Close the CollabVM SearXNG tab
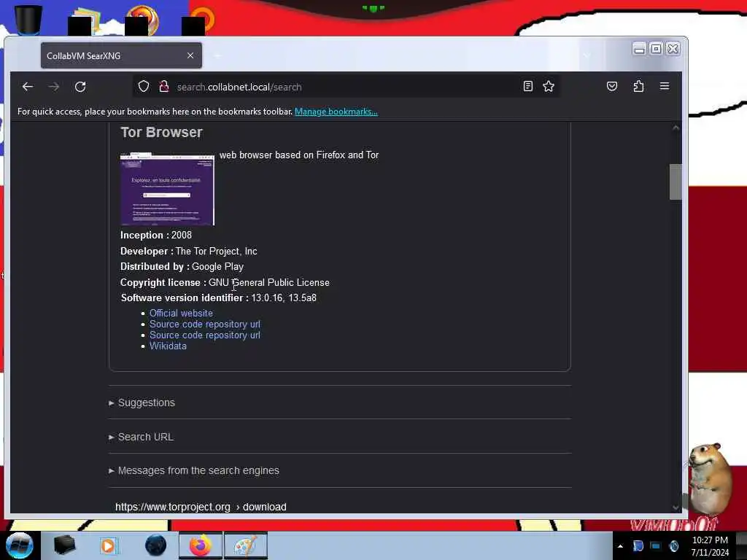The height and width of the screenshot is (560, 747). 190,55
